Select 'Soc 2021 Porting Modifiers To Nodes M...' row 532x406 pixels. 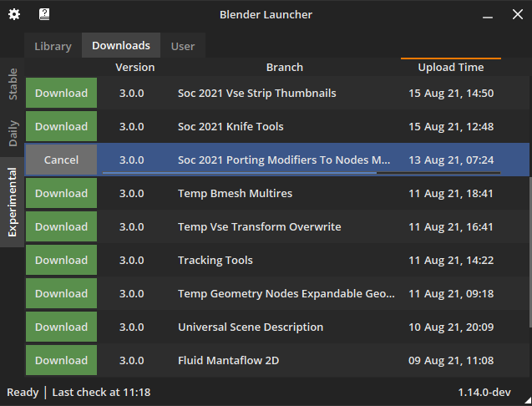point(277,160)
